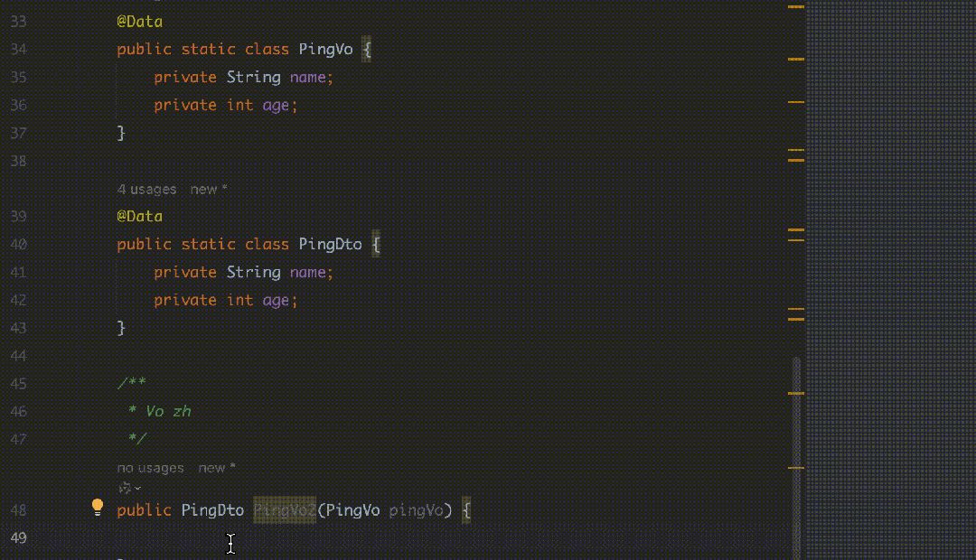Screen dimensions: 976x560
Task: Click the 'age' field on line 36
Action: 276,105
